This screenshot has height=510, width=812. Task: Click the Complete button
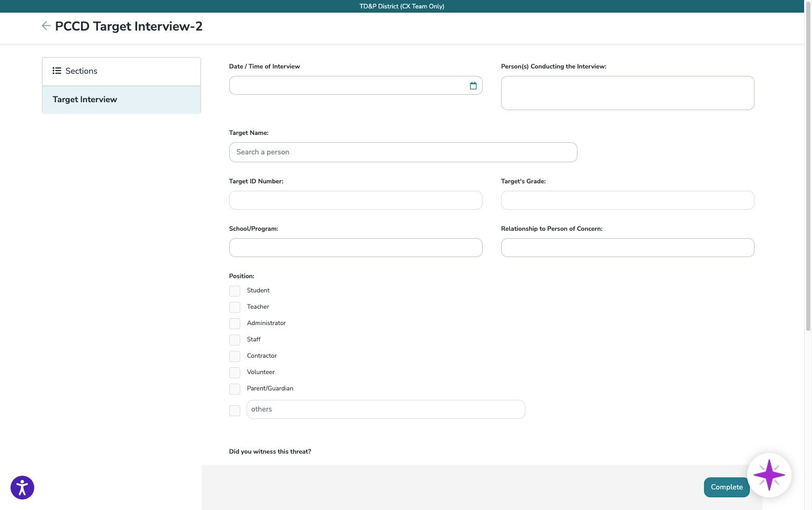coord(727,487)
